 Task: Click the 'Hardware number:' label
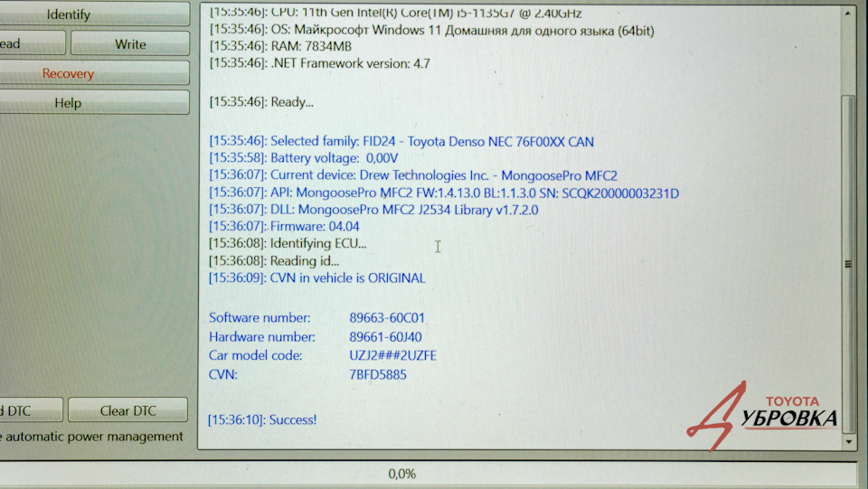[x=262, y=337]
